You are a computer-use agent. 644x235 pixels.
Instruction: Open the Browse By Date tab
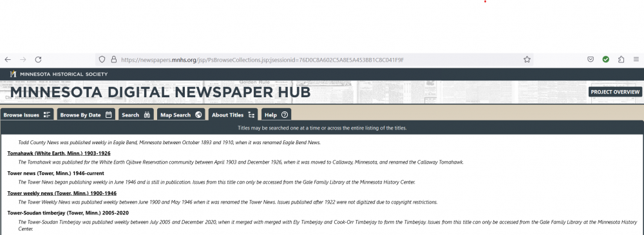pyautogui.click(x=86, y=115)
